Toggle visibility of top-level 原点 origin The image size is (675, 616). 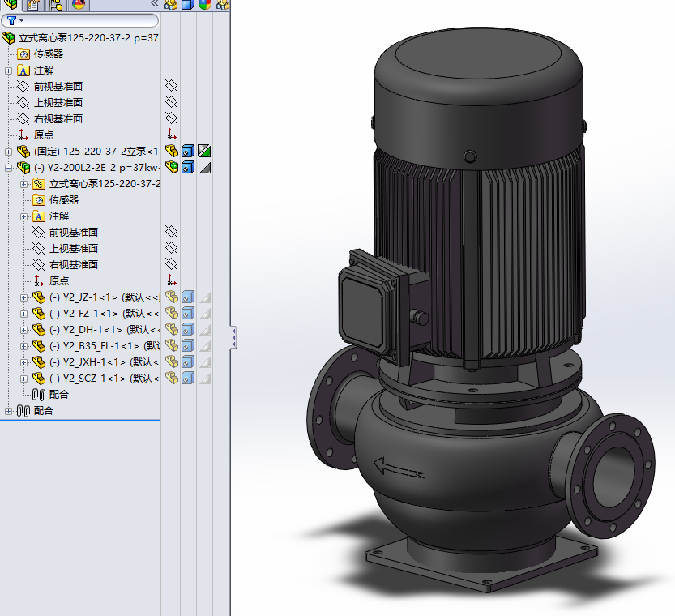(171, 135)
